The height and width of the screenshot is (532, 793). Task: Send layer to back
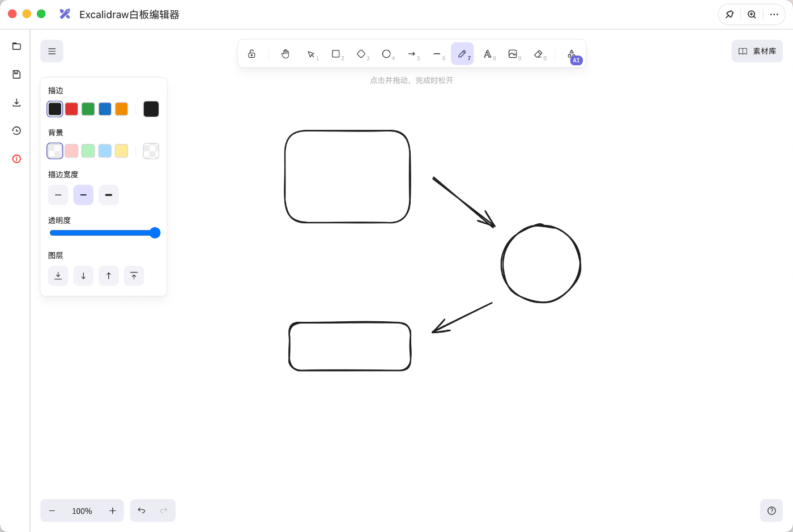click(58, 276)
